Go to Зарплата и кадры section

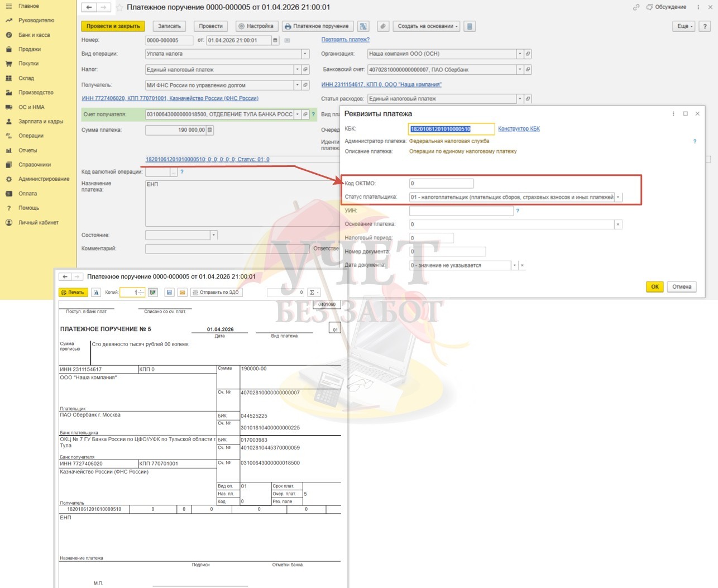coord(41,121)
